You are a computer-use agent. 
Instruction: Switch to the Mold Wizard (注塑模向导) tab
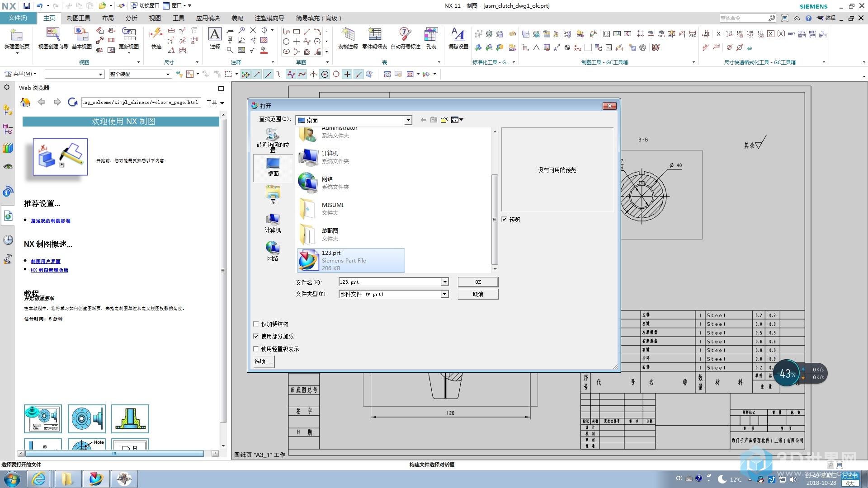click(269, 18)
